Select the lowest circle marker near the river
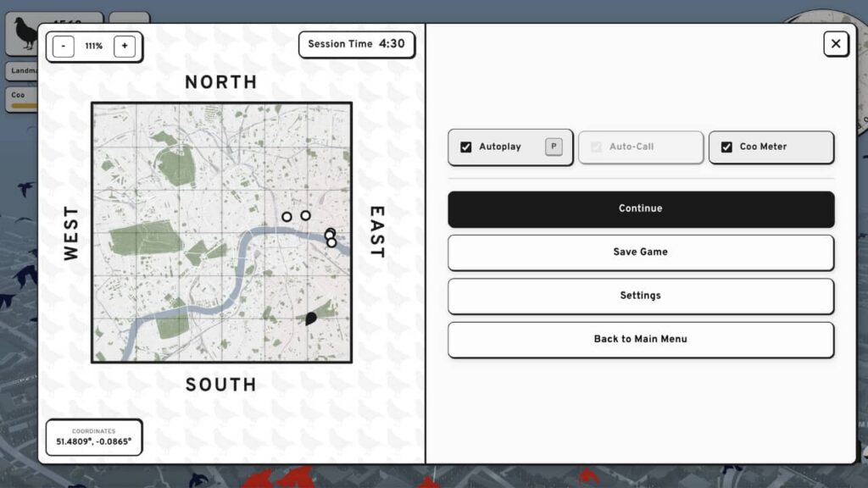868x488 pixels. pyautogui.click(x=331, y=242)
